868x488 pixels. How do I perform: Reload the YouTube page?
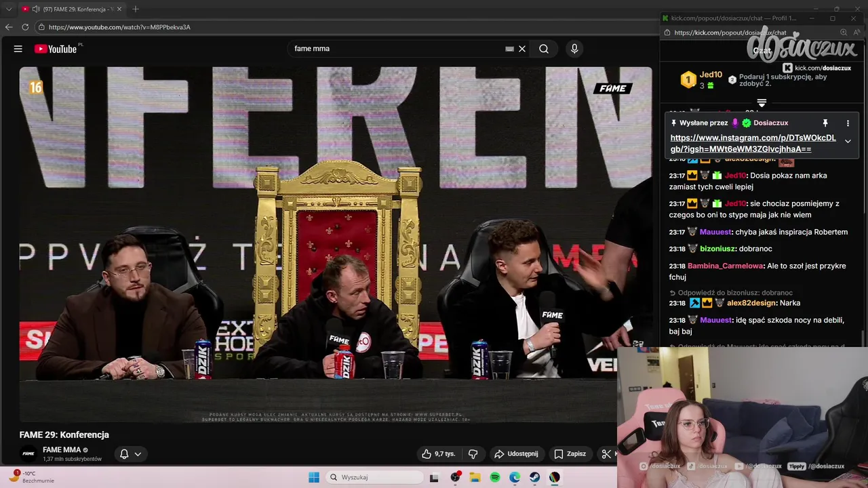25,27
